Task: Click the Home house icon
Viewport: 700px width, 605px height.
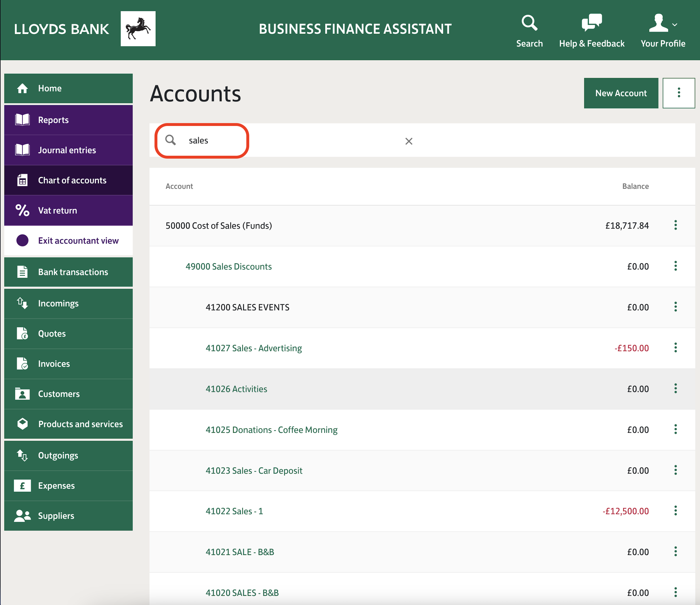Action: (x=22, y=88)
